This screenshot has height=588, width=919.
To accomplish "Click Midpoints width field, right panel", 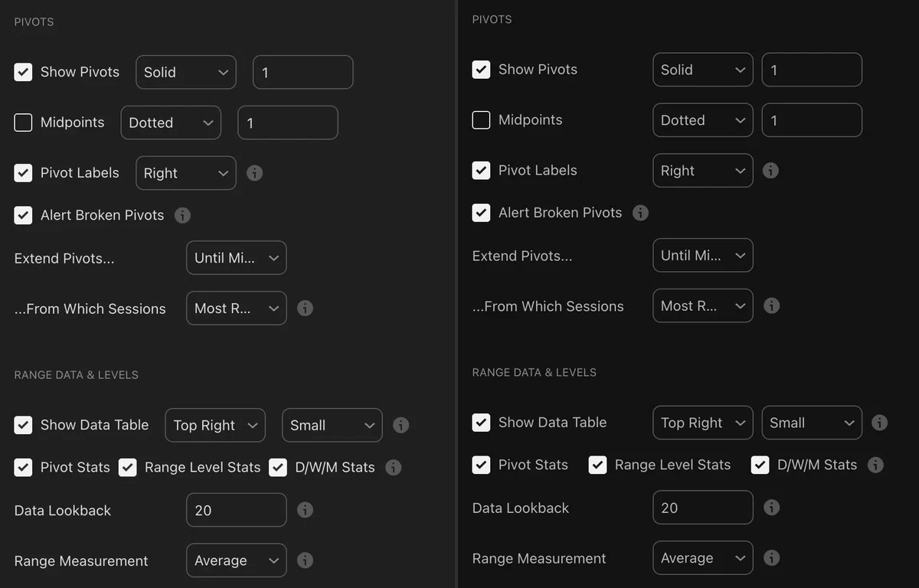I will 812,120.
